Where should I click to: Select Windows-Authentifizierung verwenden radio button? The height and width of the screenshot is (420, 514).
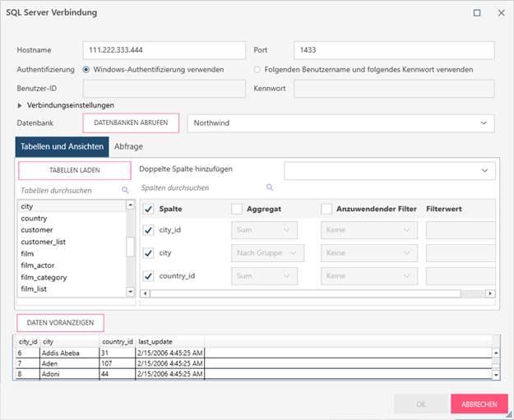[87, 70]
